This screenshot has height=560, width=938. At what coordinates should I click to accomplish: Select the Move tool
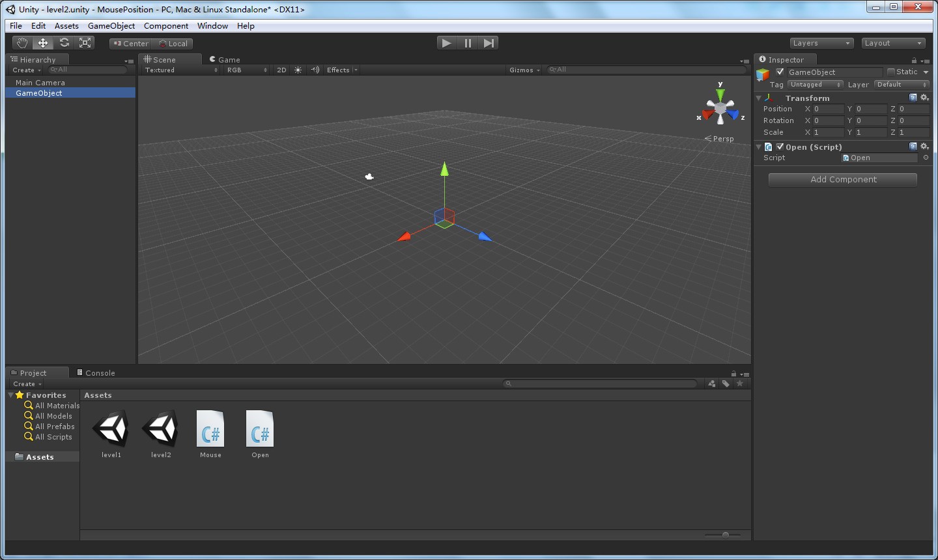pos(42,42)
